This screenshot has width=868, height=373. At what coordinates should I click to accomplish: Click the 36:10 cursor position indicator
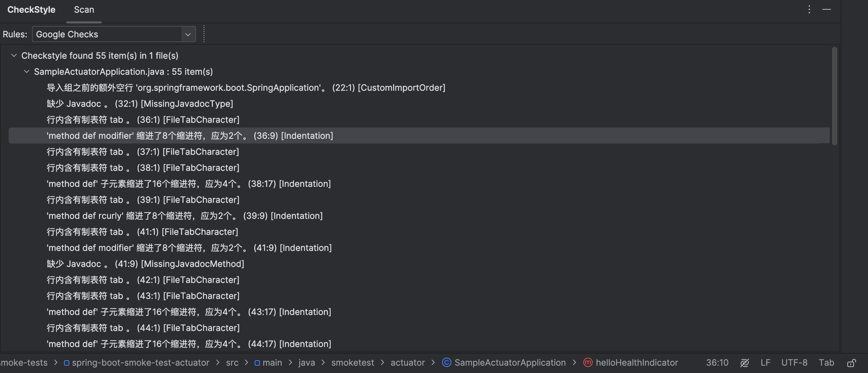pos(717,363)
